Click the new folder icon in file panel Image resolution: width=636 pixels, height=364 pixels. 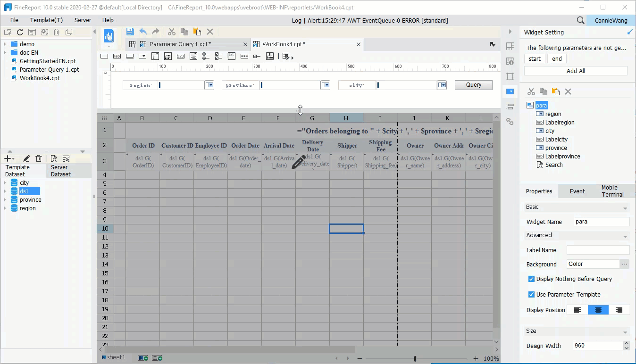point(8,32)
